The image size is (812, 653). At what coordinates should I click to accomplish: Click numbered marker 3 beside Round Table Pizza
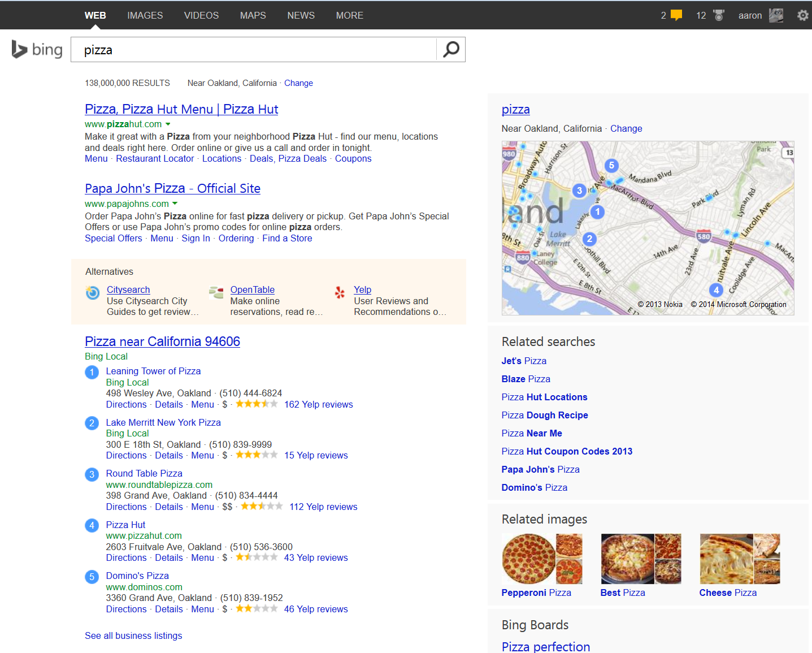92,474
